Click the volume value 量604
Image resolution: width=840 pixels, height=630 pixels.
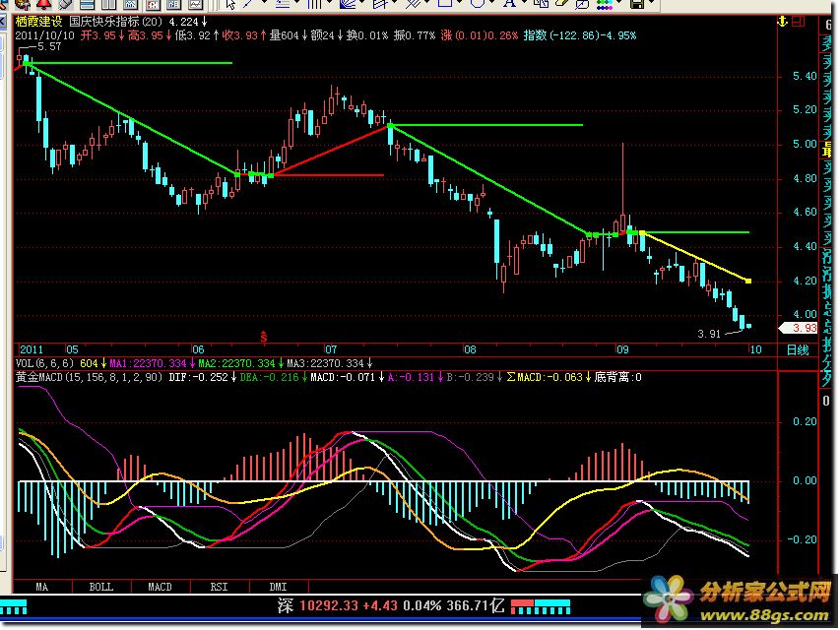point(284,35)
